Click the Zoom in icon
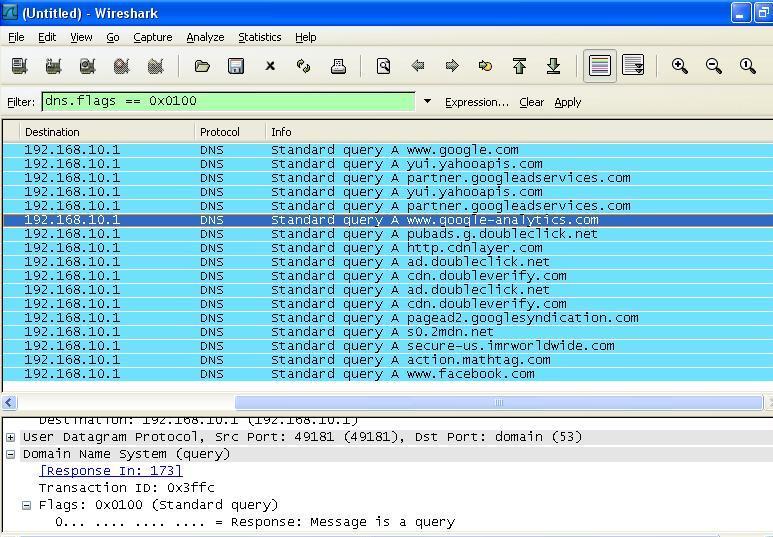Screen dimensions: 773x537 pos(680,66)
